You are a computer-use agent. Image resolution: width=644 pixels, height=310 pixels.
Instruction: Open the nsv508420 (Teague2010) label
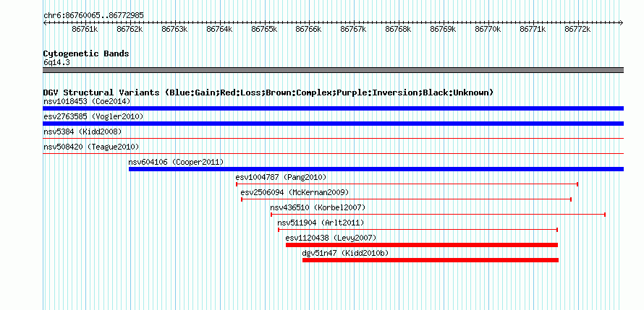pyautogui.click(x=91, y=147)
